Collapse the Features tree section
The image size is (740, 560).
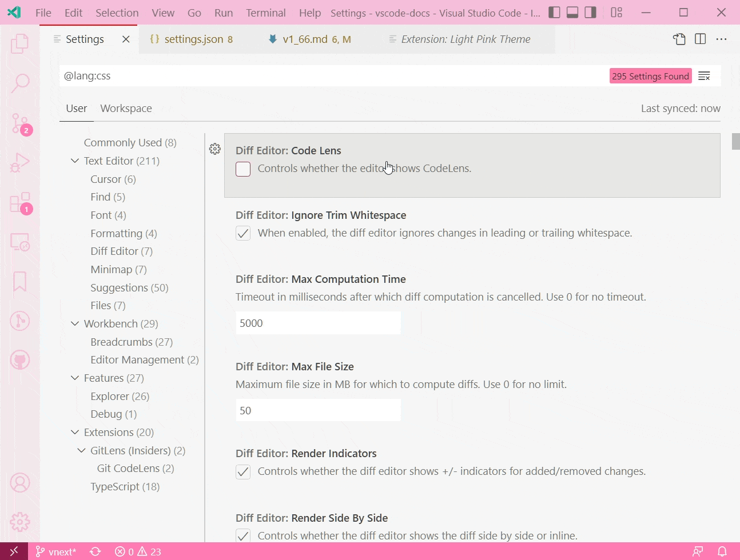click(x=75, y=378)
